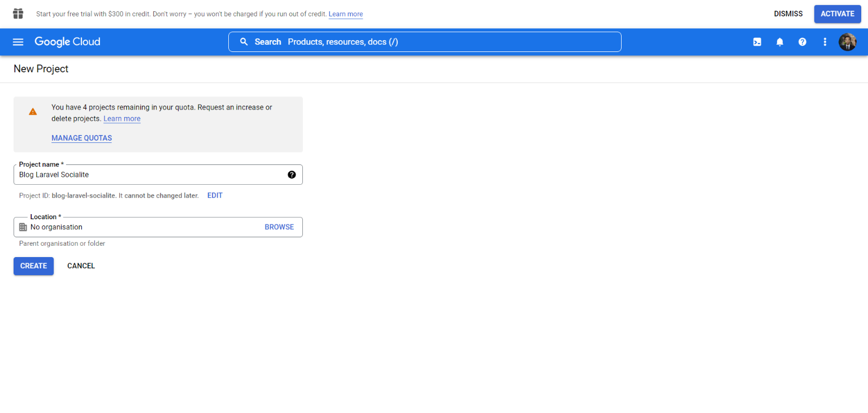Screen dimensions: 868x413
Task: Open the three-dot settings menu
Action: (825, 42)
